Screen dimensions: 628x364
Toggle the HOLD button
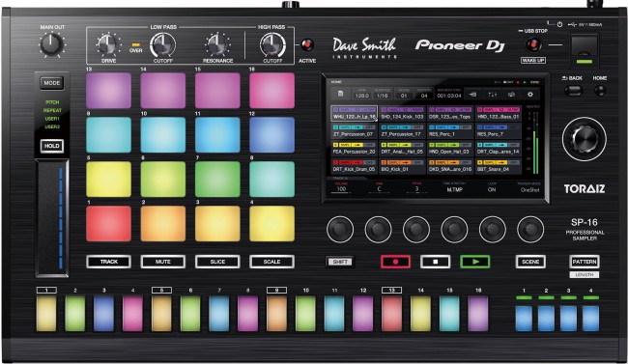[x=51, y=146]
